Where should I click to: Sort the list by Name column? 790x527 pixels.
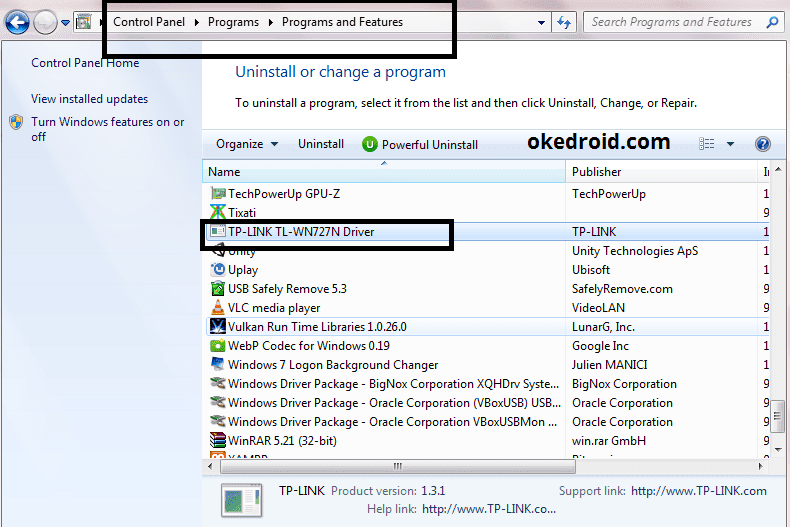384,172
